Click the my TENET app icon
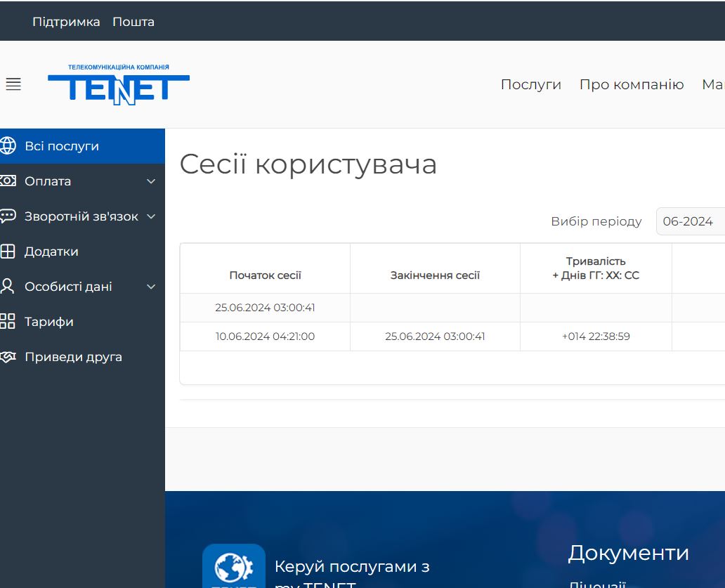Viewport: 725px width, 588px height. [233, 566]
